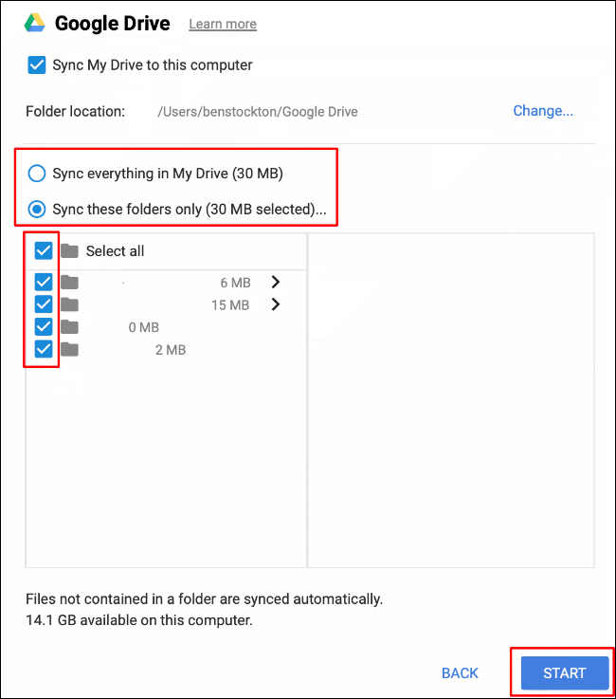Click the /Users/benstockton/Google Drive path text

pyautogui.click(x=258, y=112)
